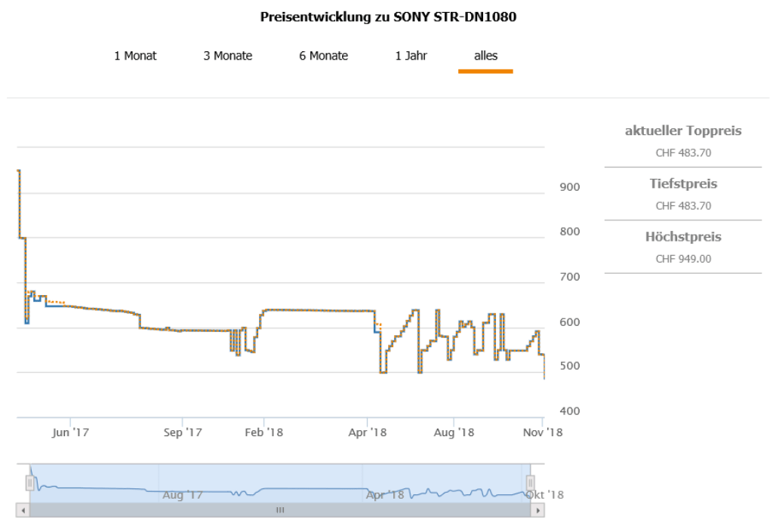
Task: Click the 'Apr '18' label on main chart axis
Action: click(x=367, y=432)
